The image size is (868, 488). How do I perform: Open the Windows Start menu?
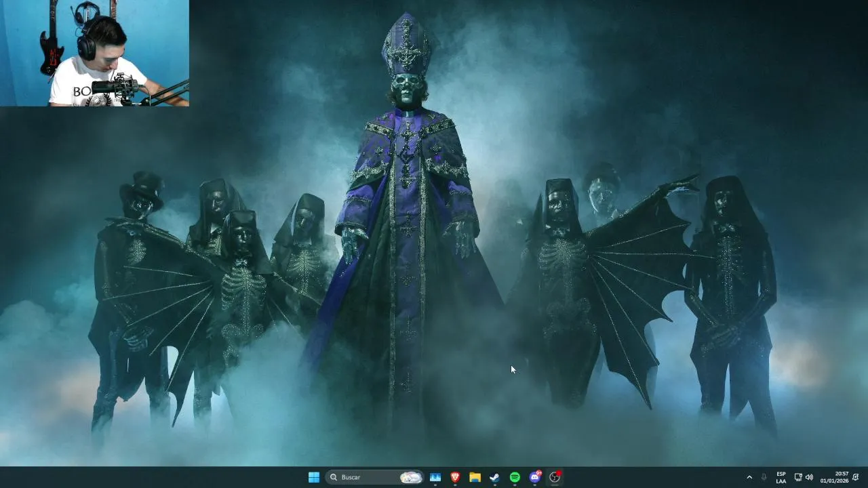314,477
